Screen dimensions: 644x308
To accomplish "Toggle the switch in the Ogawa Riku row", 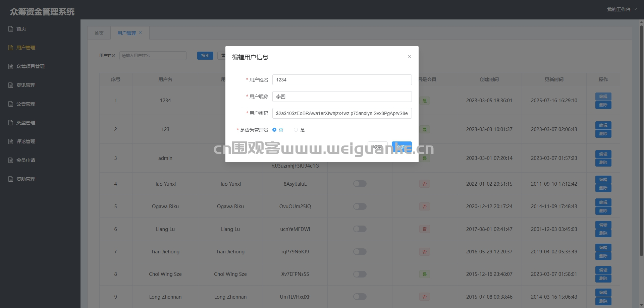I will pos(360,206).
